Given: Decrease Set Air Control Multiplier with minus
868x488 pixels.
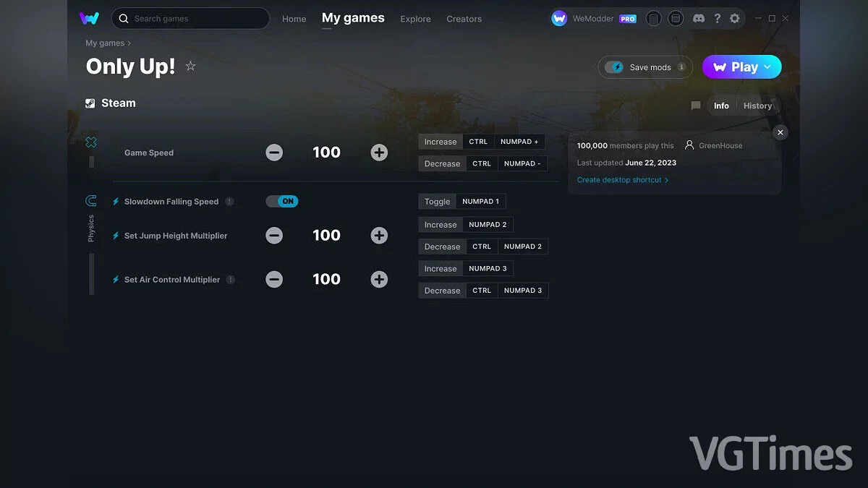Looking at the screenshot, I should pos(274,280).
